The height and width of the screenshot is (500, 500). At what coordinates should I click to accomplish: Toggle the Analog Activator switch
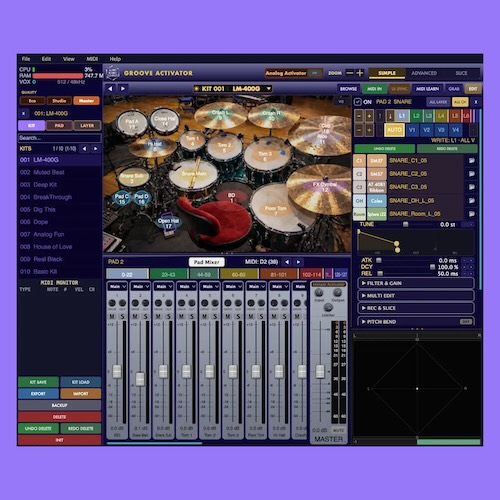[315, 73]
